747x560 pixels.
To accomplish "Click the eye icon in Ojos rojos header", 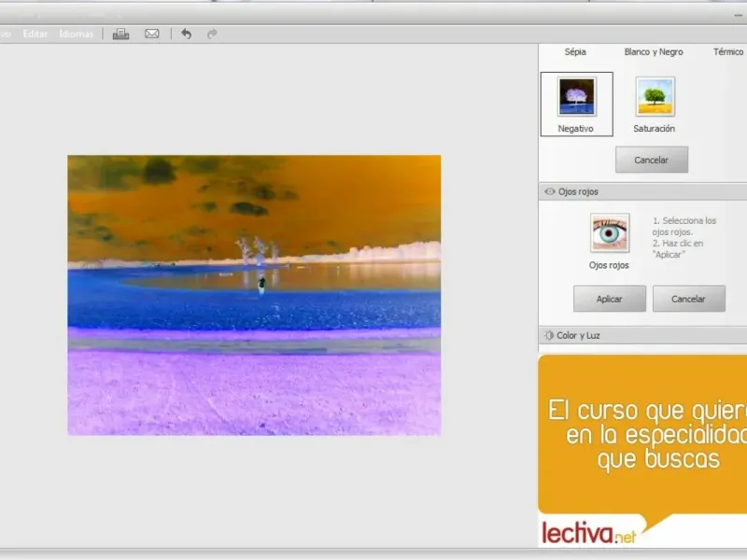I will click(x=549, y=191).
